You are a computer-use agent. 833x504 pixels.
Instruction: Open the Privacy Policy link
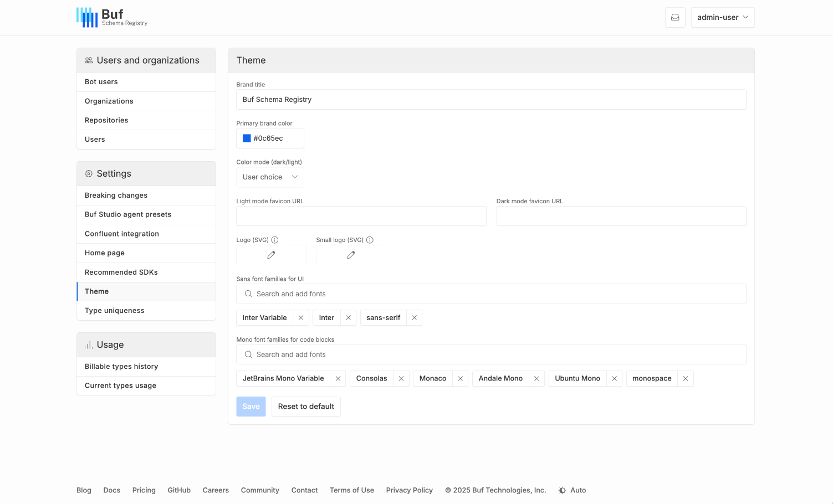coord(410,490)
